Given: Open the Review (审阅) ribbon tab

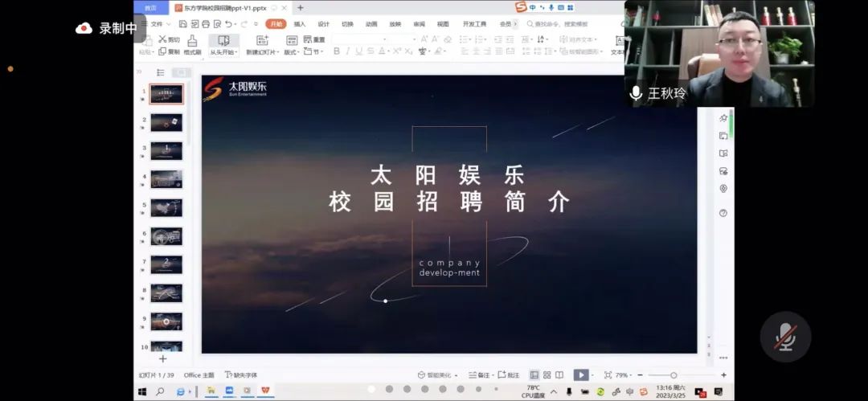Looking at the screenshot, I should coord(419,24).
